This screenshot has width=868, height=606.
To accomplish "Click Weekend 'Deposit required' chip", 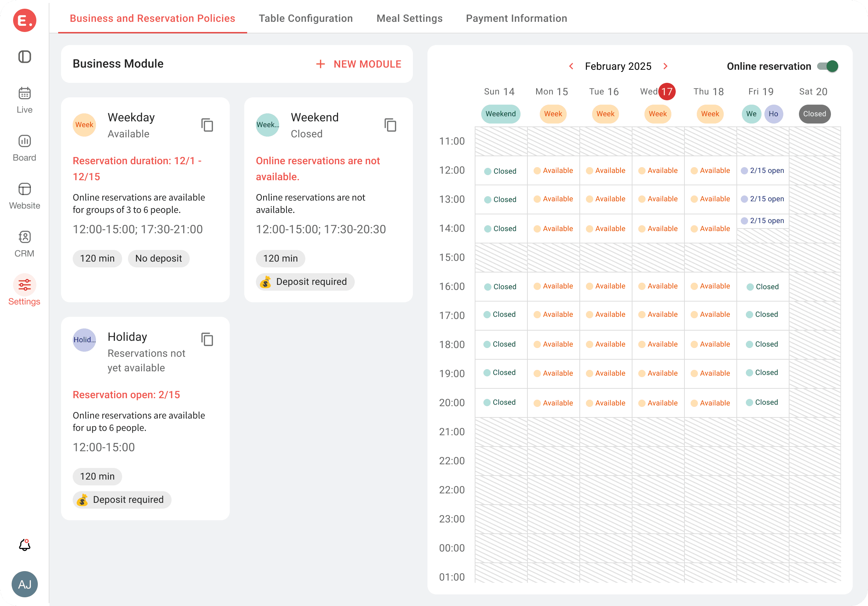I will (305, 282).
